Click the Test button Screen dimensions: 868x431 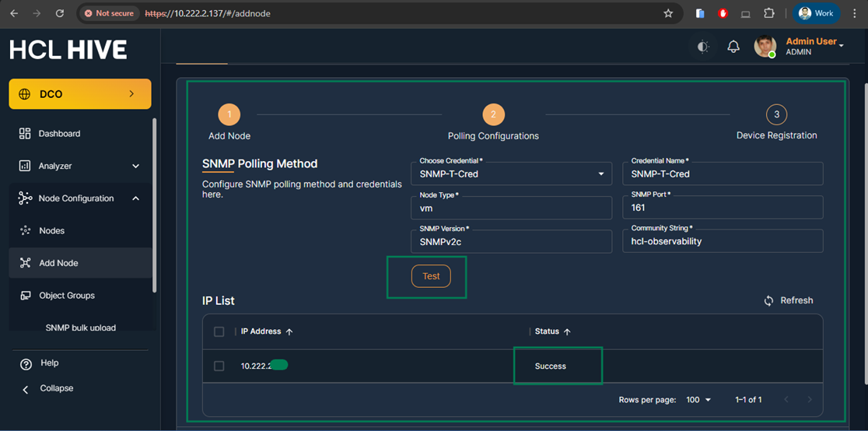pos(431,276)
